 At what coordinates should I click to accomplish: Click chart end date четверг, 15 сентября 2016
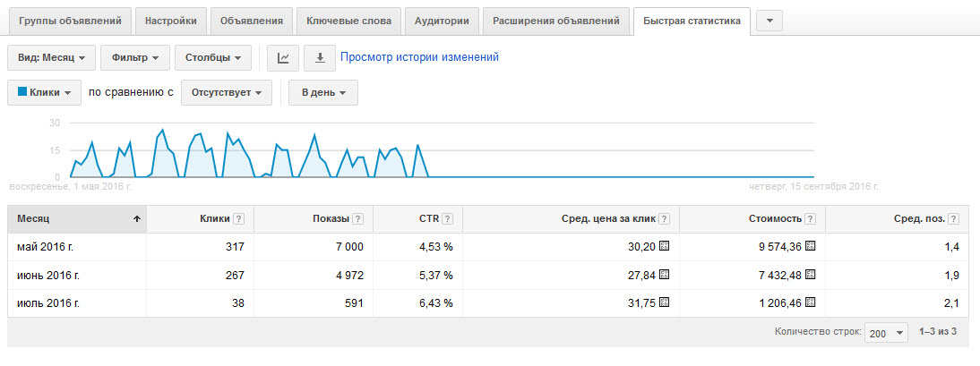813,186
